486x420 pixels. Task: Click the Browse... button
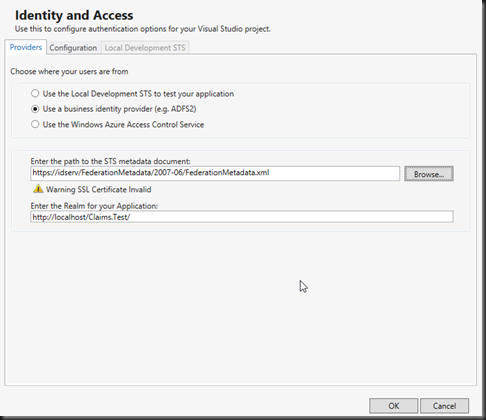(429, 174)
